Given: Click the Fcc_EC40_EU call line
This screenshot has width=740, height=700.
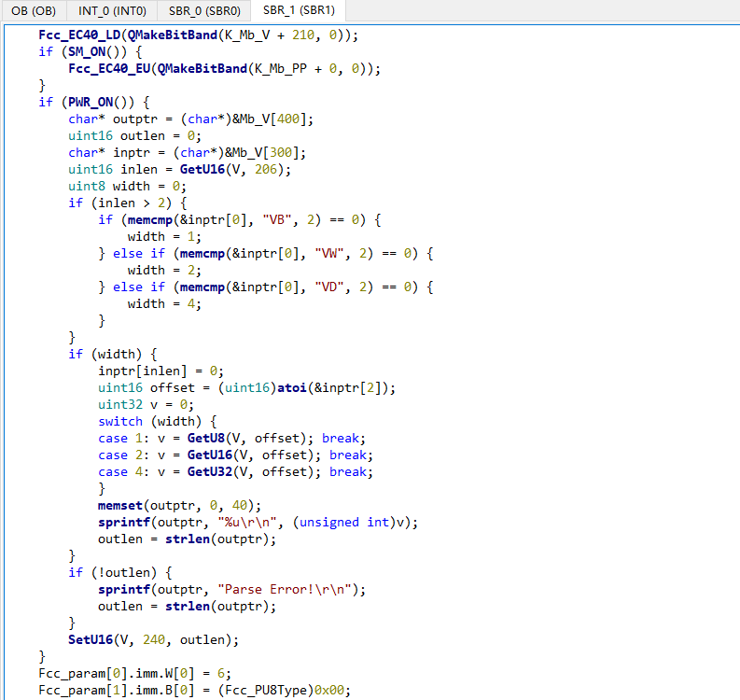Looking at the screenshot, I should click(224, 68).
